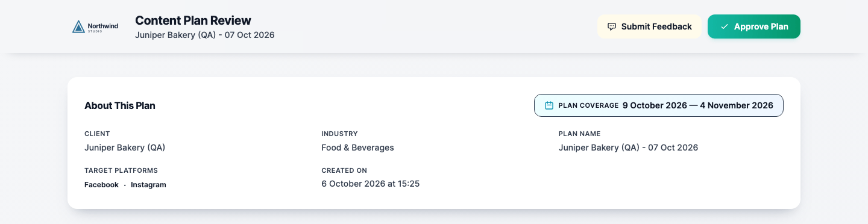Click the 'Instagram' target platform
The width and height of the screenshot is (868, 224).
(x=148, y=185)
